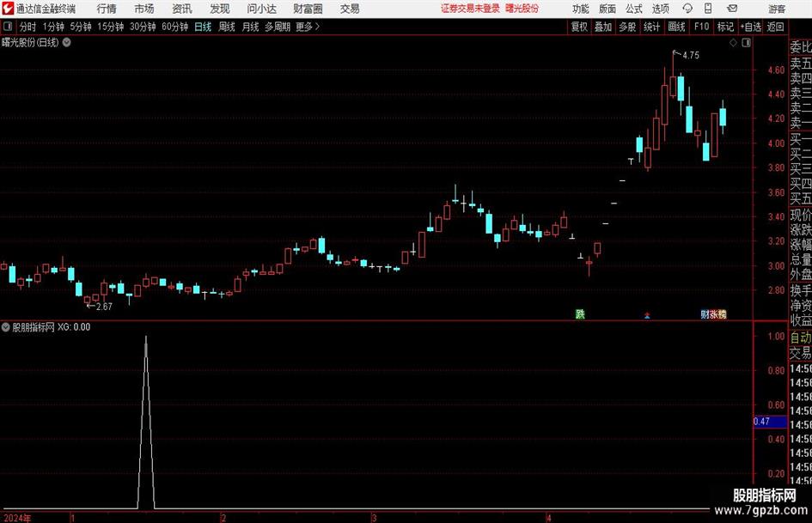Open the customer service headset icon
Viewport: 812px width, 523px height.
687,9
